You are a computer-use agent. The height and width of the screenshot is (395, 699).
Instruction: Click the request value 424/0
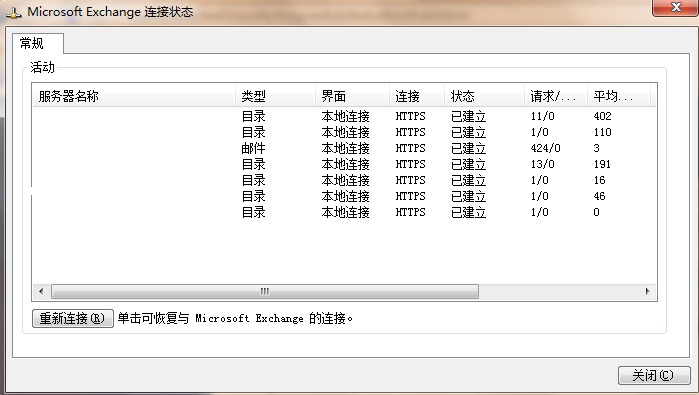(x=545, y=148)
